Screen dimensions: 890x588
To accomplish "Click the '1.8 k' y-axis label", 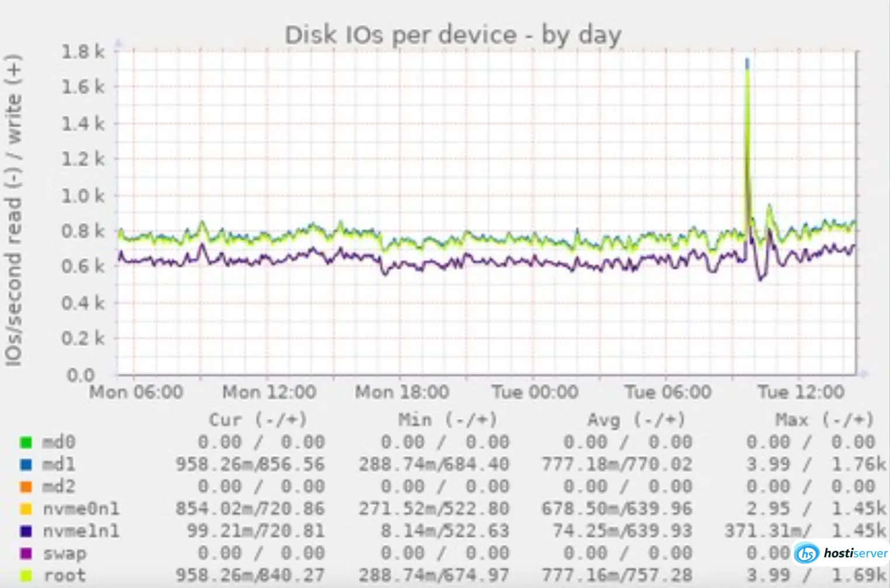I will tap(83, 52).
